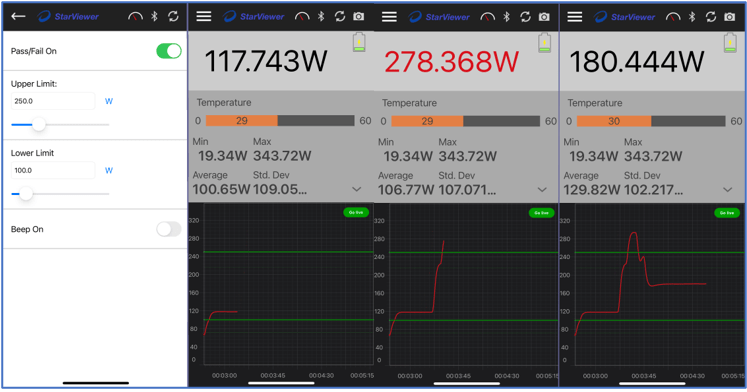Expand statistics chevron on 117.743W screen
Image resolution: width=747 pixels, height=392 pixels.
click(356, 189)
